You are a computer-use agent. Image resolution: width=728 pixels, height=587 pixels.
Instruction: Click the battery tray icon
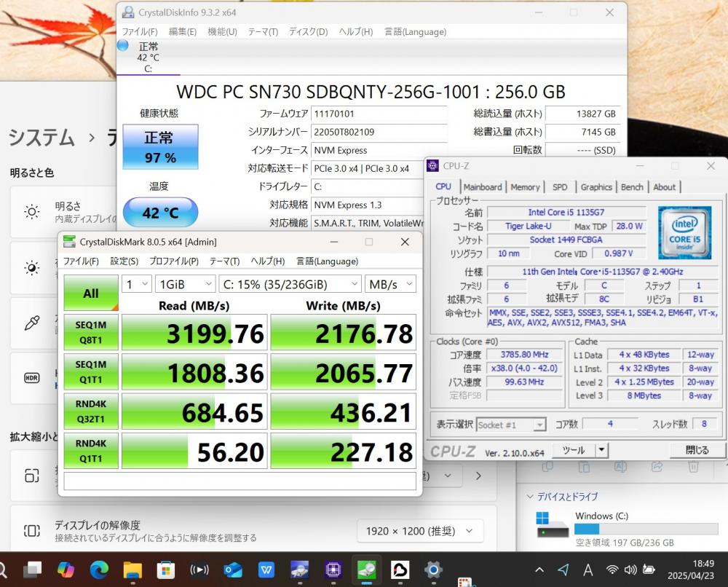pos(649,570)
